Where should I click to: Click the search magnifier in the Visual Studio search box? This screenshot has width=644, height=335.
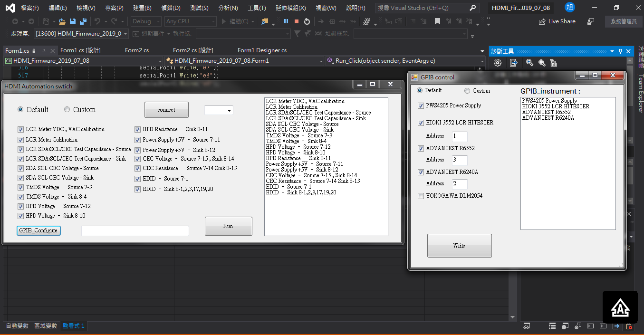tap(472, 8)
